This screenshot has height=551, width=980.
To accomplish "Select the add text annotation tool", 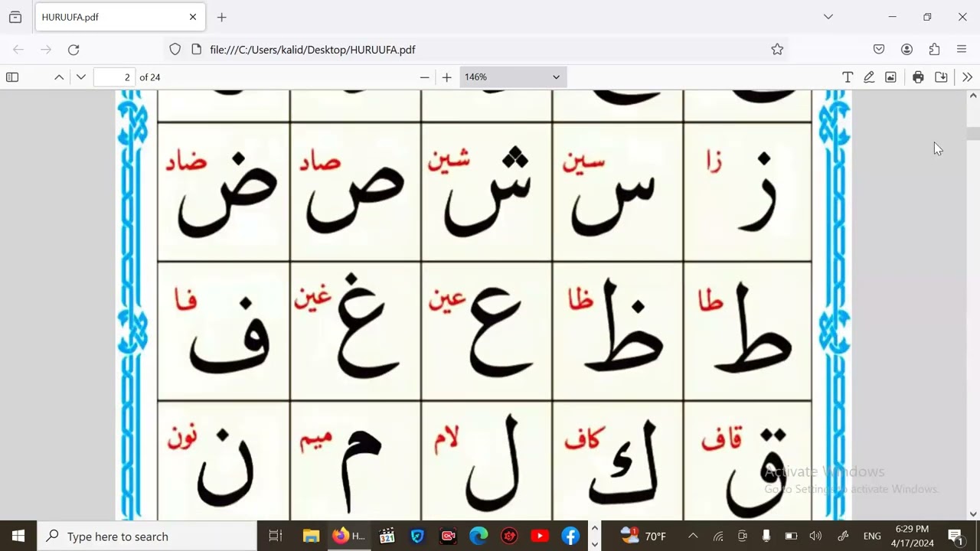I will pyautogui.click(x=848, y=77).
